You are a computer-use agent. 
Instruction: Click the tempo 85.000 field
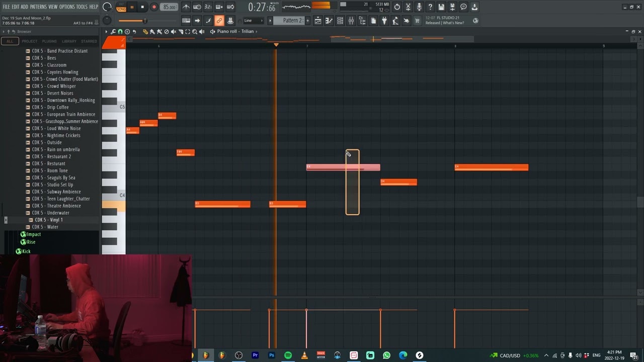[x=170, y=7]
